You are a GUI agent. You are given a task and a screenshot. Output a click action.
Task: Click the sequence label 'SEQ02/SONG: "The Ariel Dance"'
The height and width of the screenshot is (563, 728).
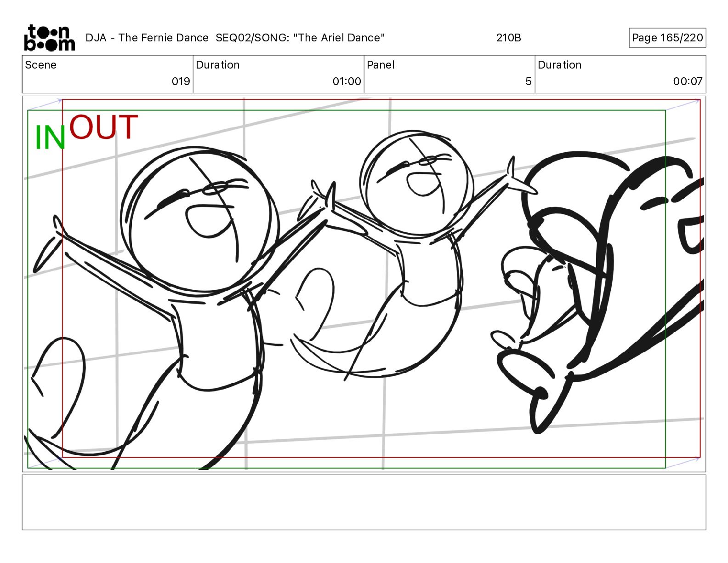[300, 38]
